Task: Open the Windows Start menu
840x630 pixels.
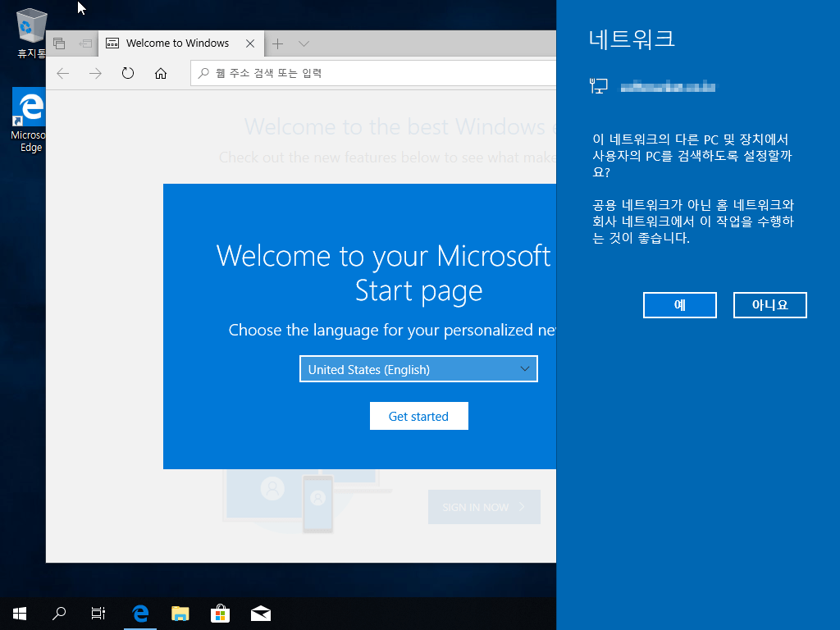Action: coord(20,614)
